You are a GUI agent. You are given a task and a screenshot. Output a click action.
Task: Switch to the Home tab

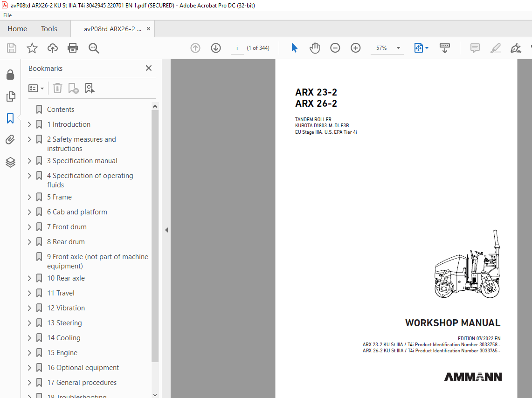(x=17, y=29)
